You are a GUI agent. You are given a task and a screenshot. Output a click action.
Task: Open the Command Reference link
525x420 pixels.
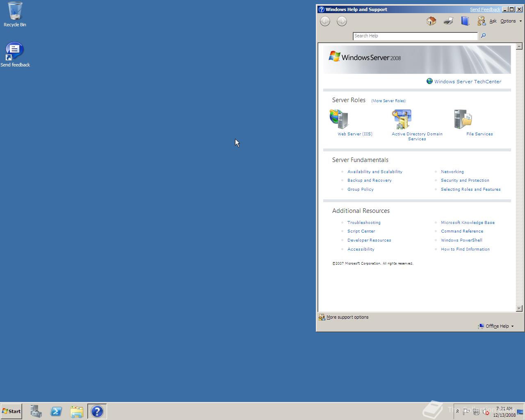[462, 231]
